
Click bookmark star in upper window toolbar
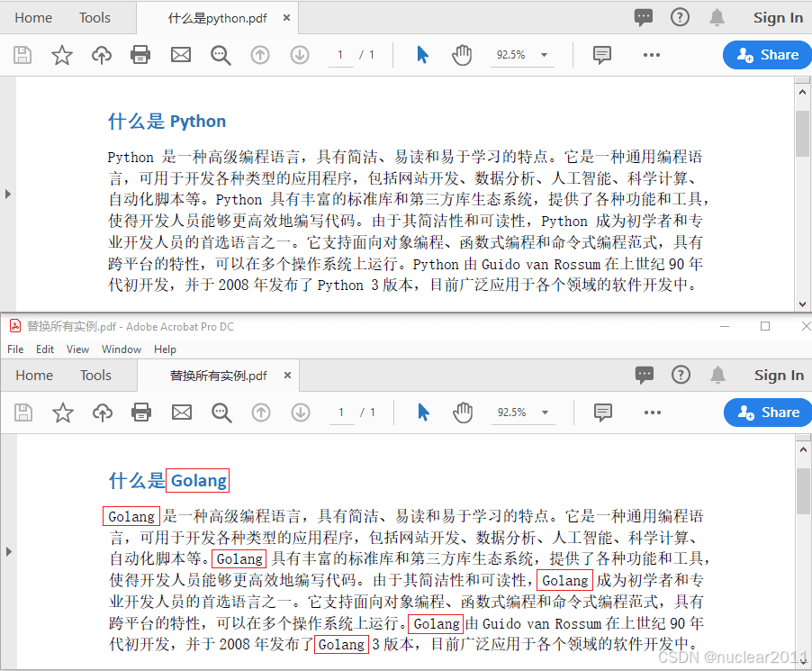pyautogui.click(x=61, y=54)
